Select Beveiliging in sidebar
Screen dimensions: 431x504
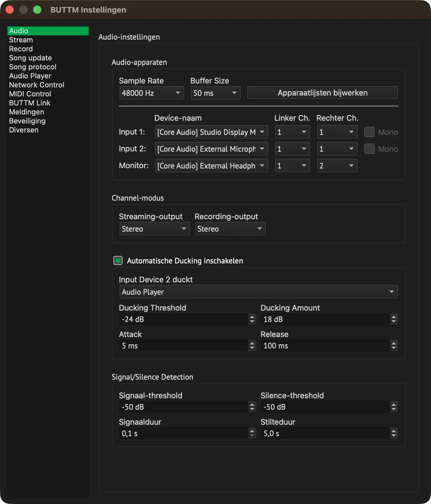click(x=48, y=121)
